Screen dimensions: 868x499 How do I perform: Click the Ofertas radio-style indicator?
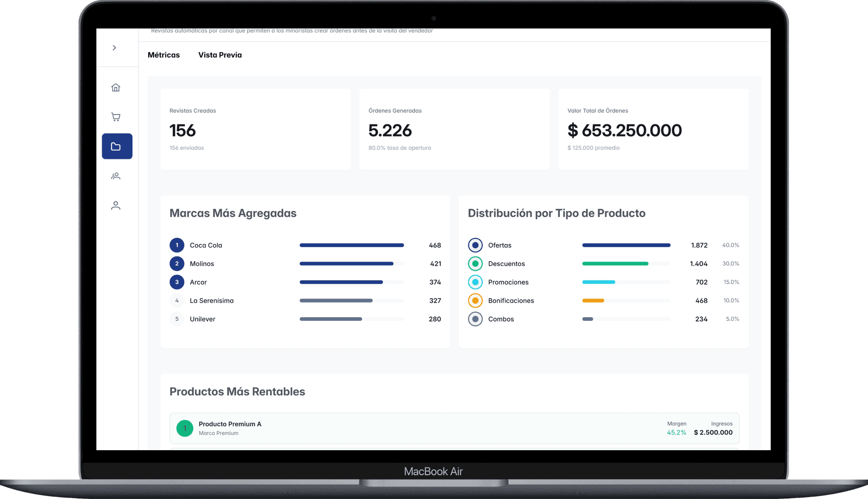pyautogui.click(x=475, y=245)
